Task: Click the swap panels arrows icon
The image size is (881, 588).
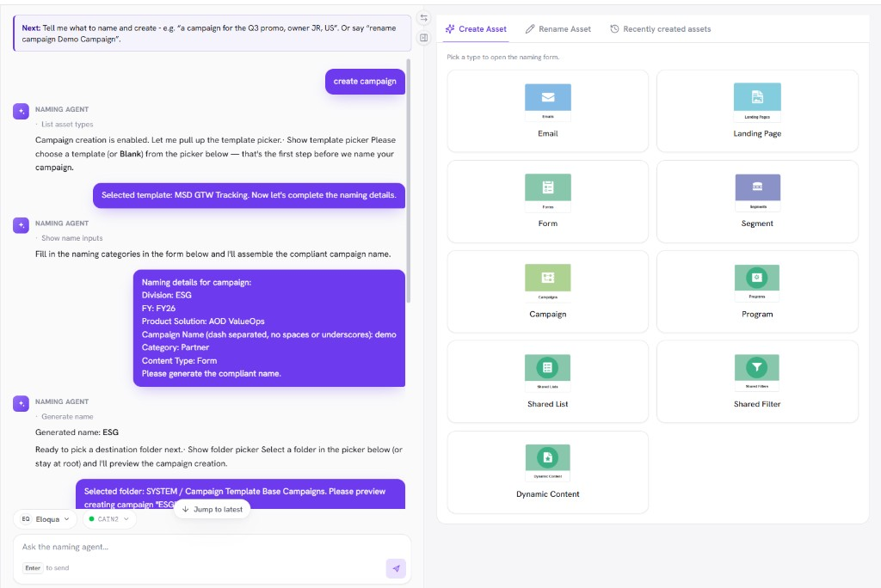Action: coord(424,18)
